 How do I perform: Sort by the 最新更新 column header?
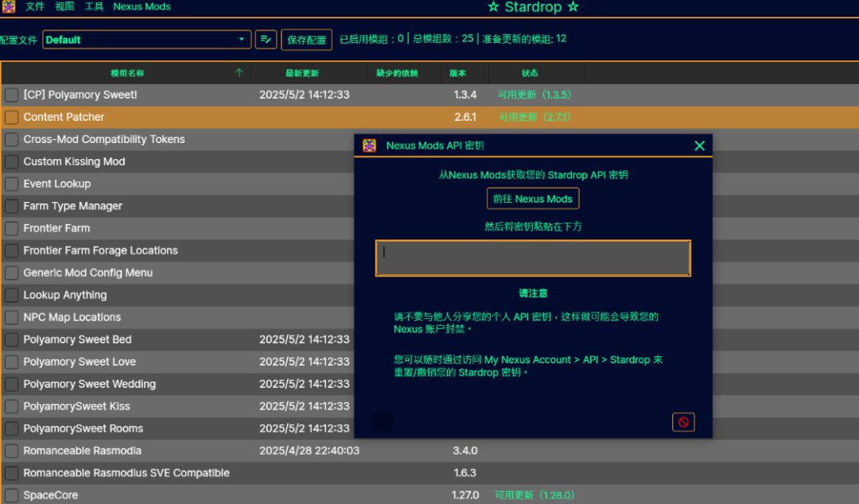[x=302, y=73]
